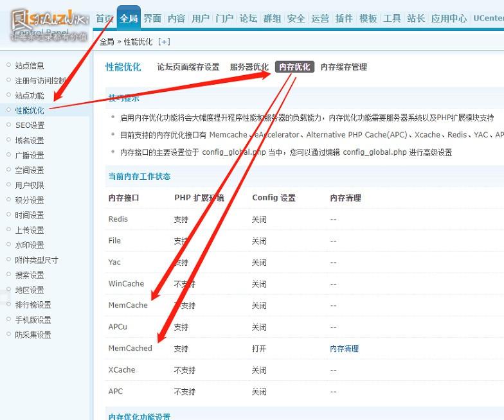Click the 内存清理 column header
504x420 pixels.
click(x=346, y=198)
